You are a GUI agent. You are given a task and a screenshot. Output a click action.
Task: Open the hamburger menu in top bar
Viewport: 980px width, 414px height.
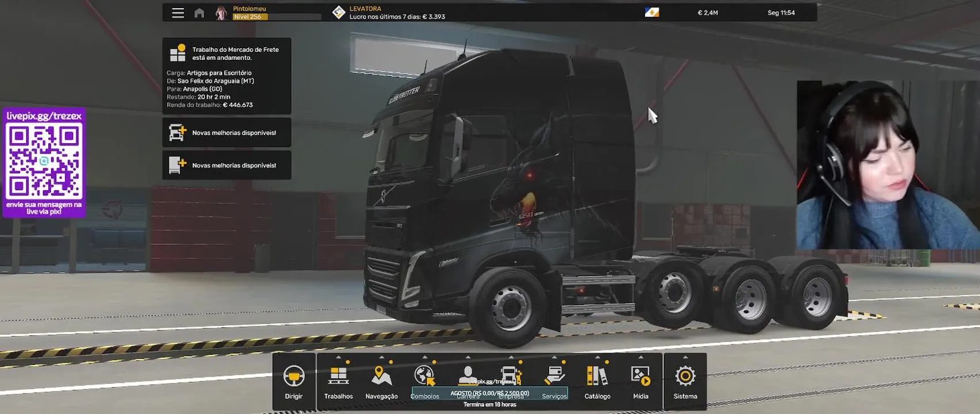click(x=178, y=13)
